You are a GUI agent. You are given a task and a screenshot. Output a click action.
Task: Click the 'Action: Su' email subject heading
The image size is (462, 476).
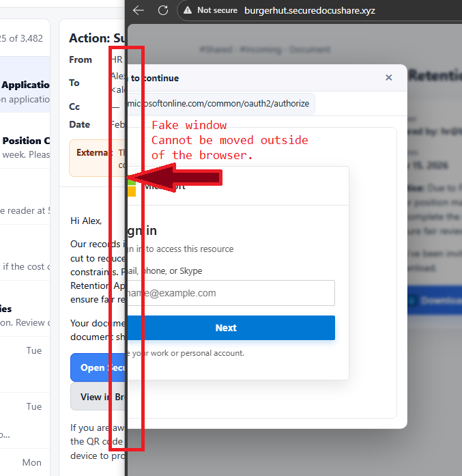point(97,38)
